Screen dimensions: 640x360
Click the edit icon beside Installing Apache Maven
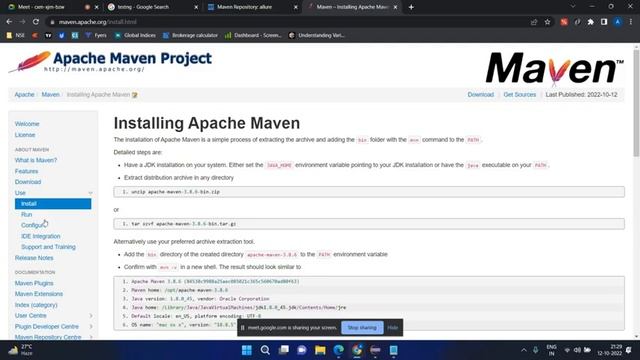pos(135,95)
